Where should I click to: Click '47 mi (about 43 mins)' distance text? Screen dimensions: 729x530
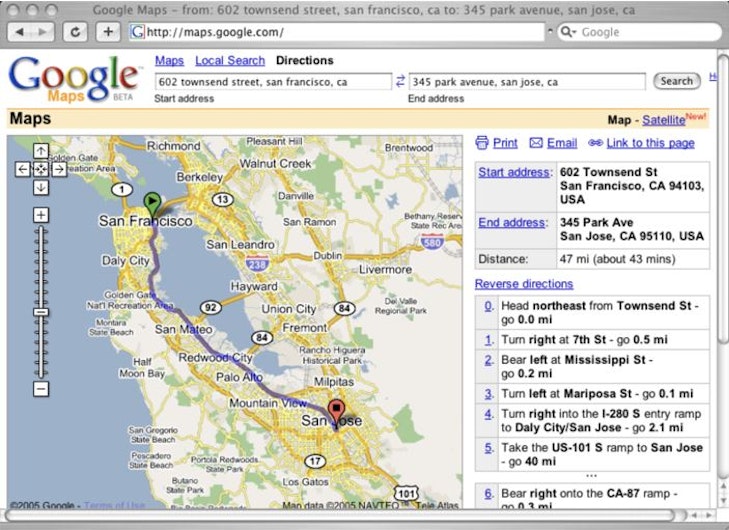(x=617, y=259)
